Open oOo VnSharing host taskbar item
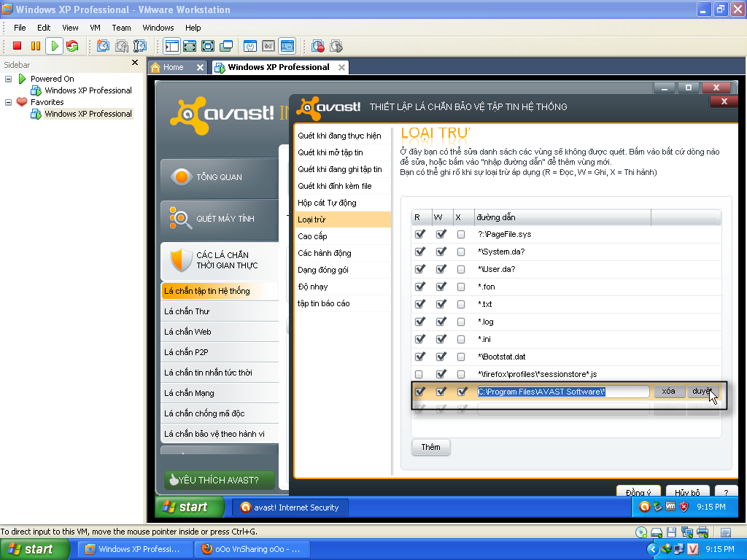 tap(252, 550)
